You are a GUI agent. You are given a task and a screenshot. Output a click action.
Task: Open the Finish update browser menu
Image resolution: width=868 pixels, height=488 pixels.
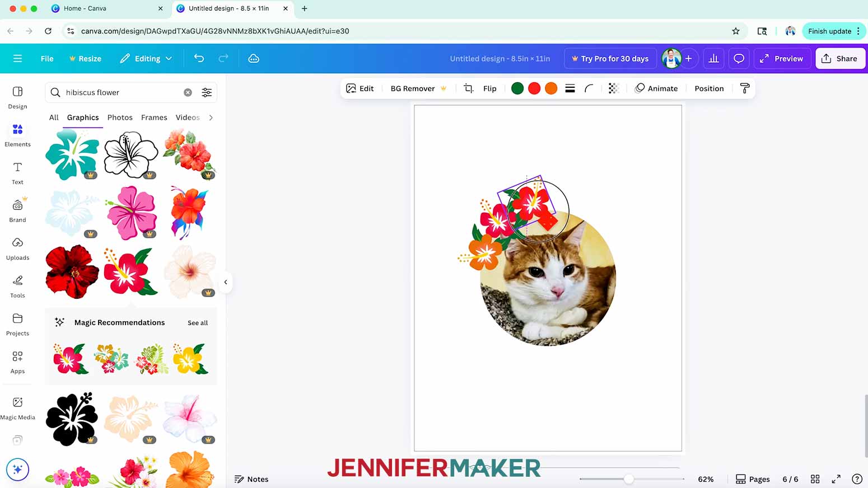coord(834,31)
